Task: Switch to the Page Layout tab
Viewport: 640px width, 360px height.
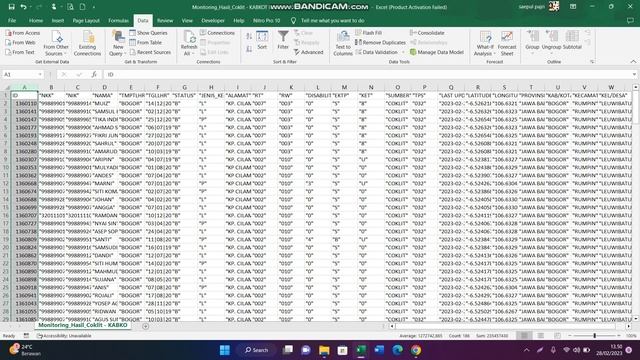Action: (x=86, y=20)
